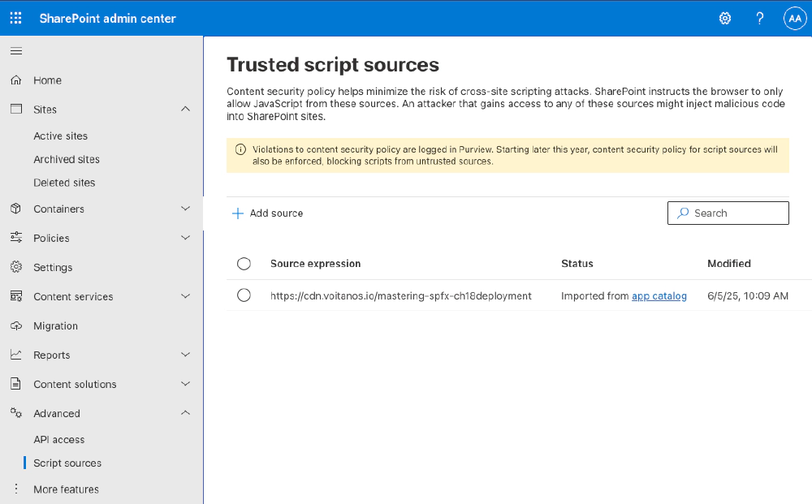812x504 pixels.
Task: Click the Imported from status text
Action: tap(595, 296)
